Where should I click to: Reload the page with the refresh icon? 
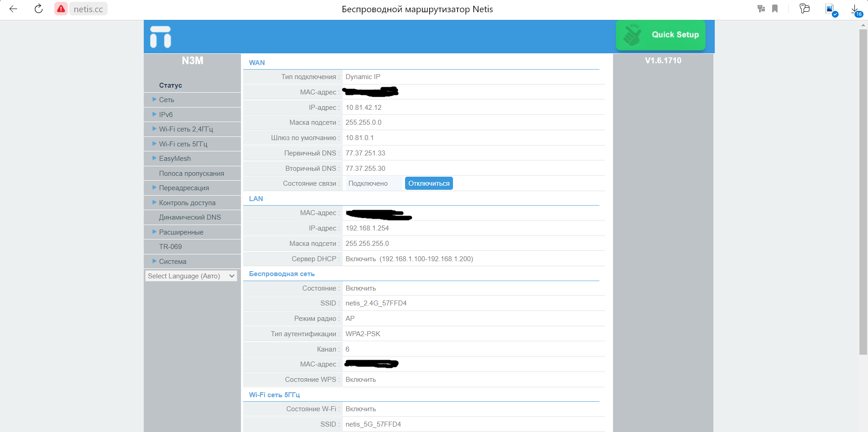click(38, 9)
